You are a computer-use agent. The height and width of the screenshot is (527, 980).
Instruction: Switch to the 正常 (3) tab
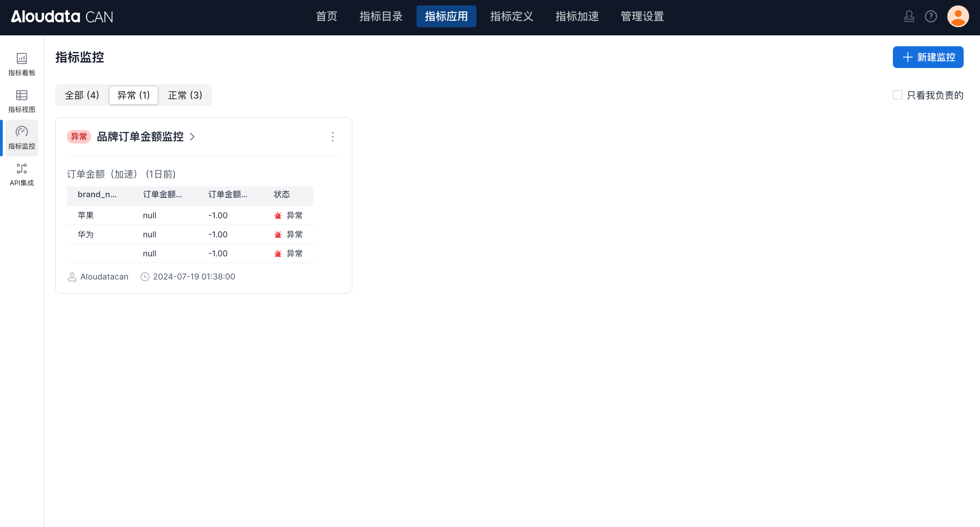185,95
